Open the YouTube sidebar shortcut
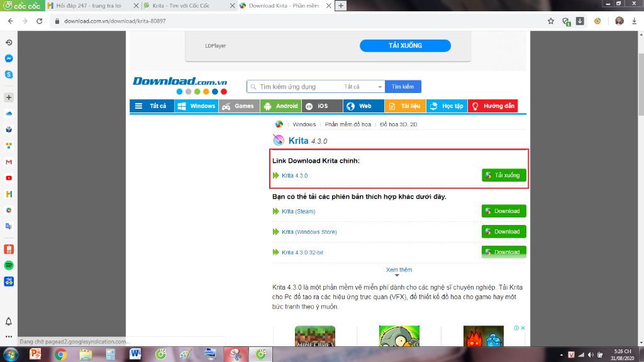Image resolution: width=644 pixels, height=362 pixels. click(9, 178)
